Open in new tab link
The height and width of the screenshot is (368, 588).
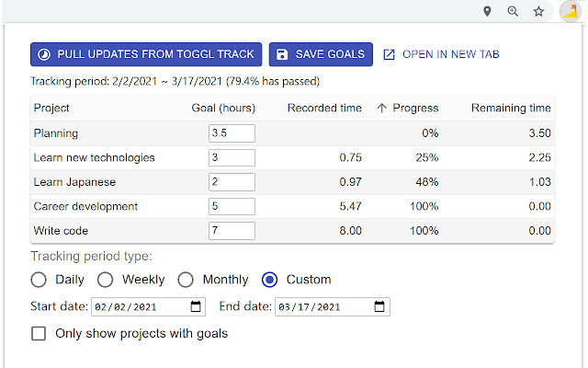450,54
